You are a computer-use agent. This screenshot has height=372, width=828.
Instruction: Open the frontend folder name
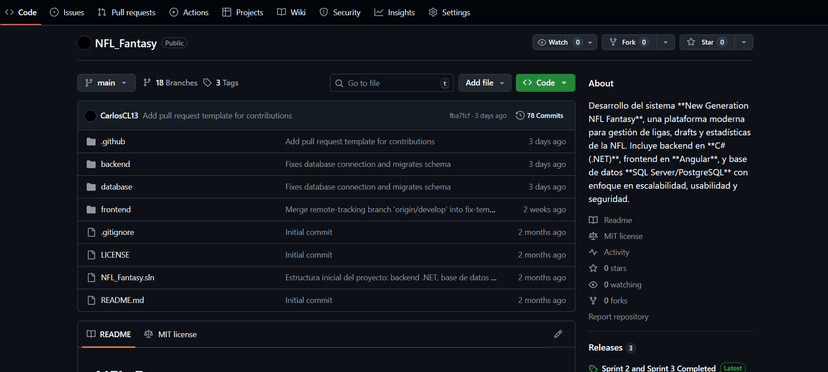point(116,210)
